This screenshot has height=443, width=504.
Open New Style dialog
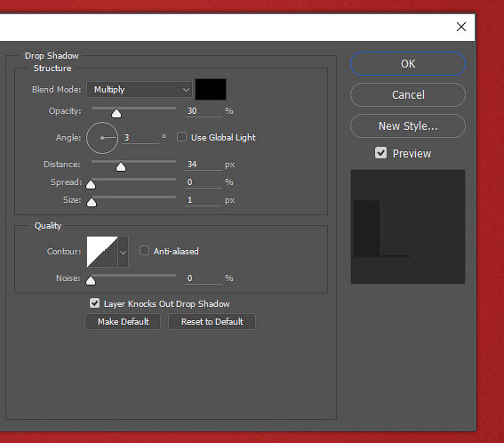tap(408, 126)
